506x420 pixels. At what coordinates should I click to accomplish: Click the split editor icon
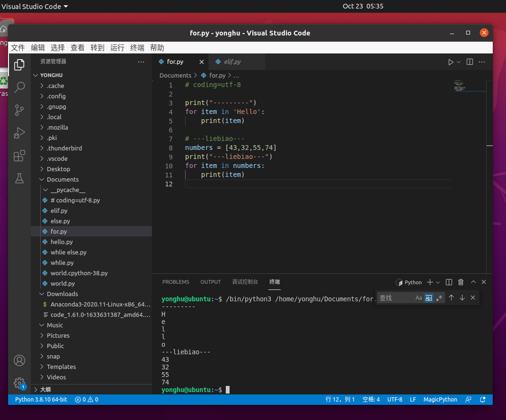click(470, 62)
